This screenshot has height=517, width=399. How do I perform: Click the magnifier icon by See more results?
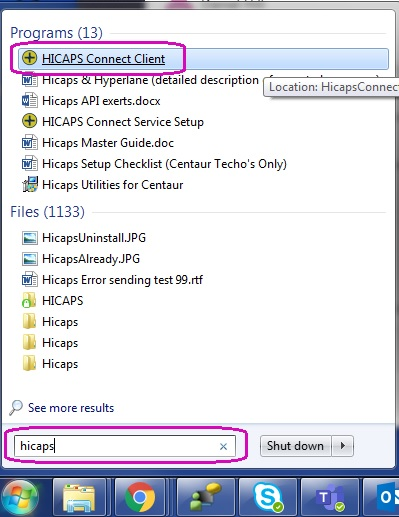tap(16, 407)
